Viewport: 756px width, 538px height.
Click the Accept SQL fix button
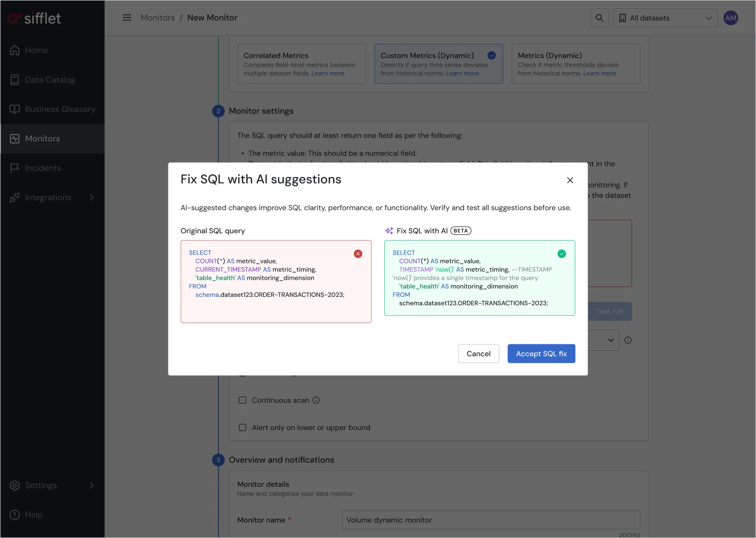541,353
